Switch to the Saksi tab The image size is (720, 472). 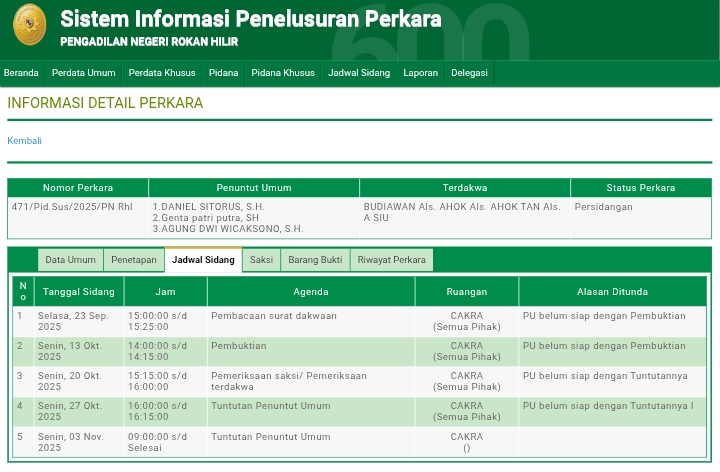(x=261, y=260)
